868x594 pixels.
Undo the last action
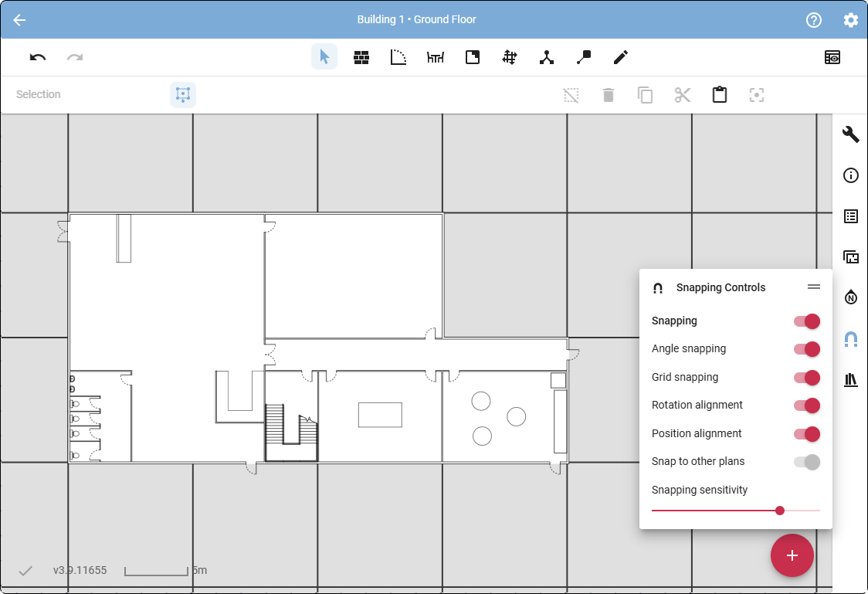[38, 58]
